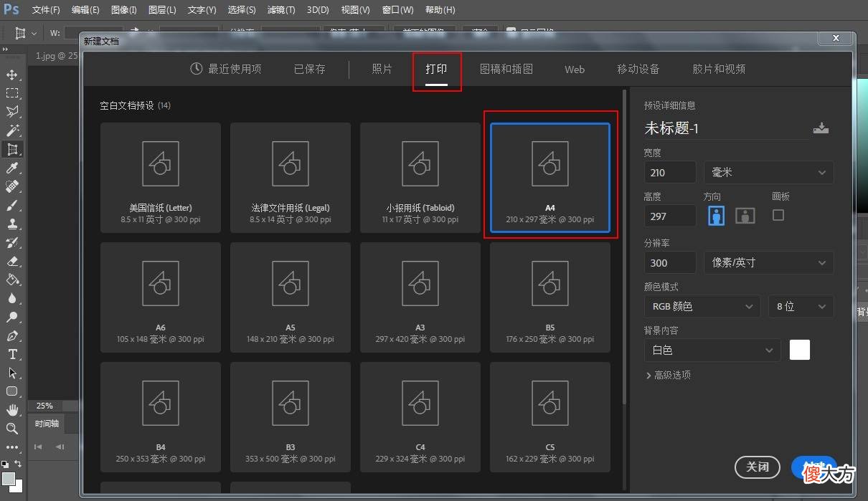868x501 pixels.
Task: Switch to the 胶片和视频 tab
Action: click(719, 69)
